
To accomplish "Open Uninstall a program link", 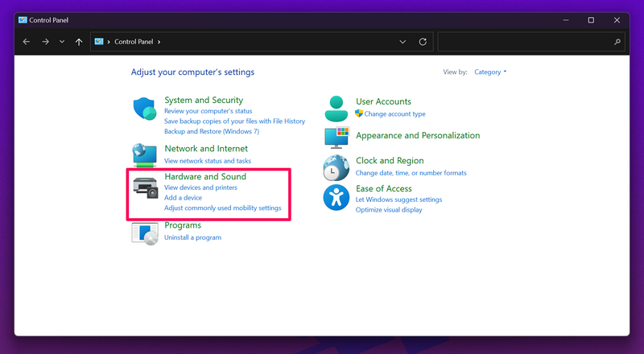I will click(x=192, y=237).
